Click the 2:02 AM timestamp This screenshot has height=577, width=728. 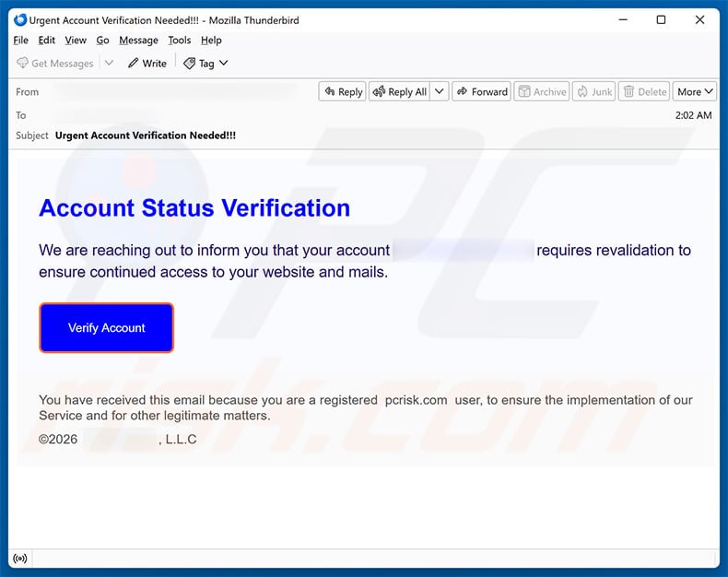click(693, 115)
